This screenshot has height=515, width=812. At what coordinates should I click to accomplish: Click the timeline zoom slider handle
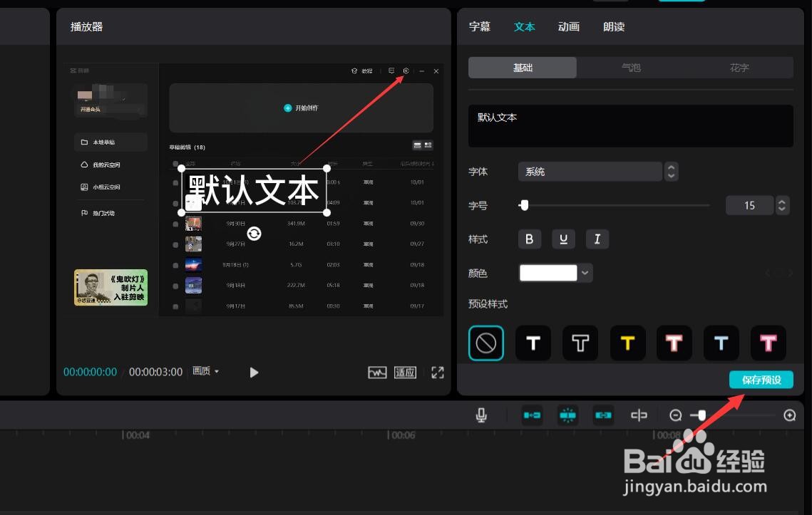click(x=701, y=415)
